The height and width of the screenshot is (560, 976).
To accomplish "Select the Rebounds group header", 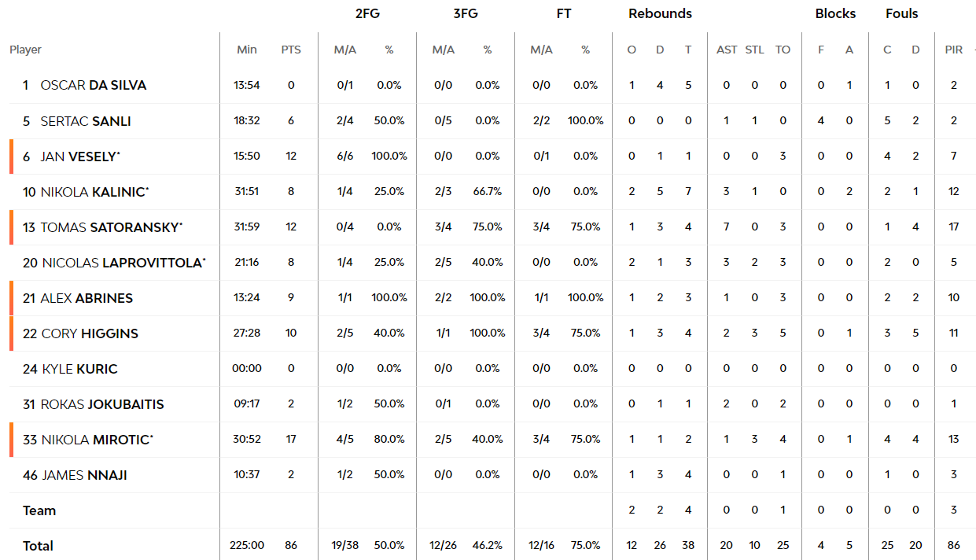I will coord(660,13).
